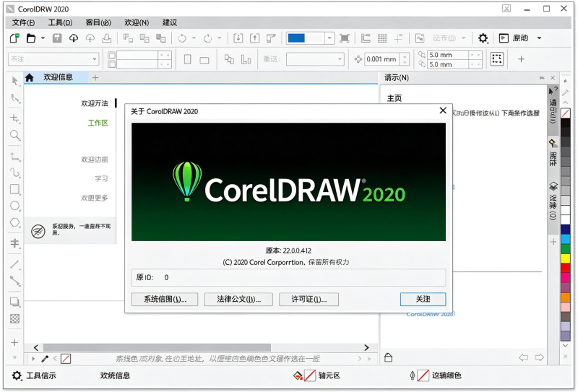This screenshot has height=392, width=578.
Task: Toggle portrait page orientation
Action: [188, 59]
